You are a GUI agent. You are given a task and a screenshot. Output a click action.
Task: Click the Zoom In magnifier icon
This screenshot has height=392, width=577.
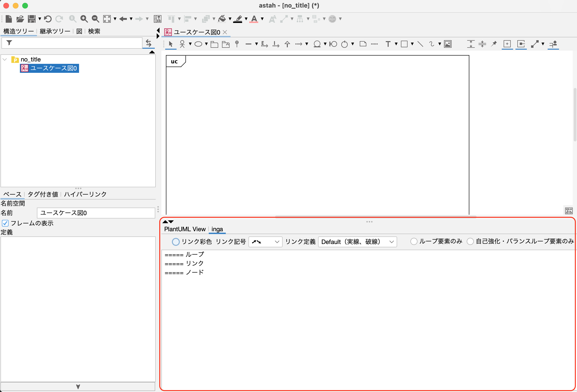[84, 19]
